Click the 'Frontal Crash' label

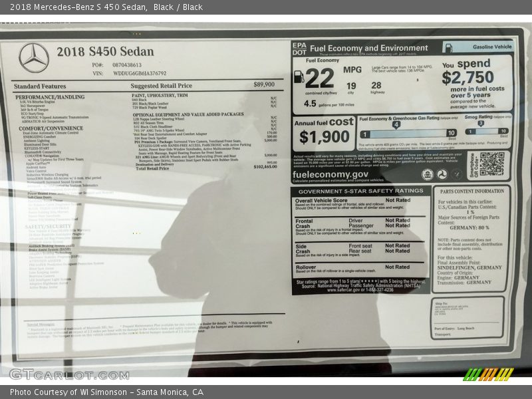click(x=304, y=223)
